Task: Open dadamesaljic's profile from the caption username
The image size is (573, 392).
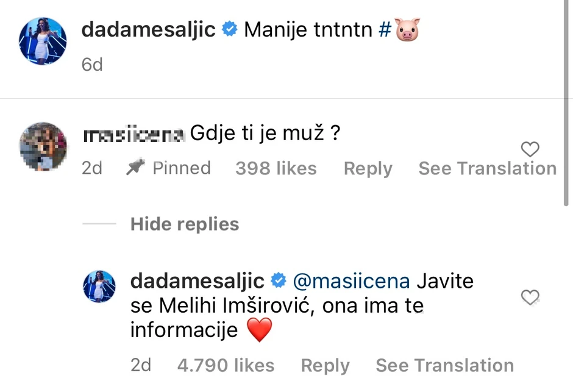Action: tap(148, 29)
